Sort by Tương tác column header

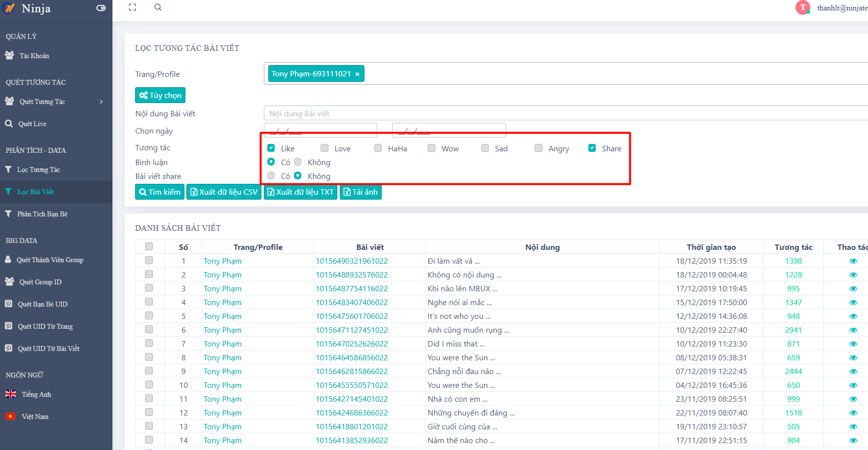click(794, 247)
